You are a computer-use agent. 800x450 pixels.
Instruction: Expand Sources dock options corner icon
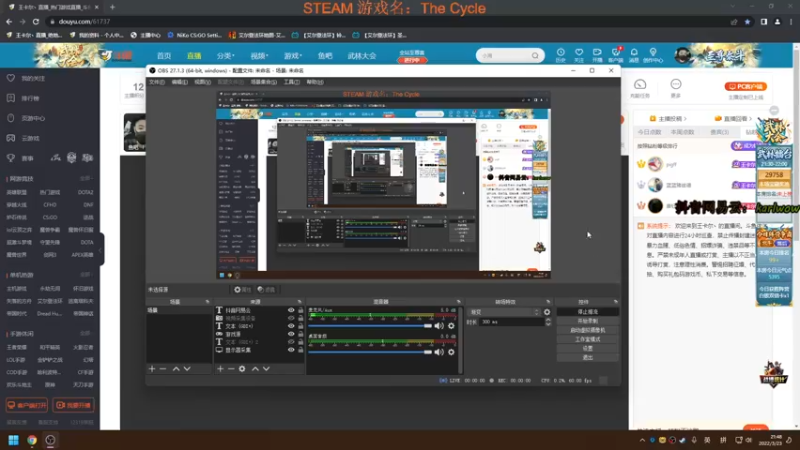point(299,302)
